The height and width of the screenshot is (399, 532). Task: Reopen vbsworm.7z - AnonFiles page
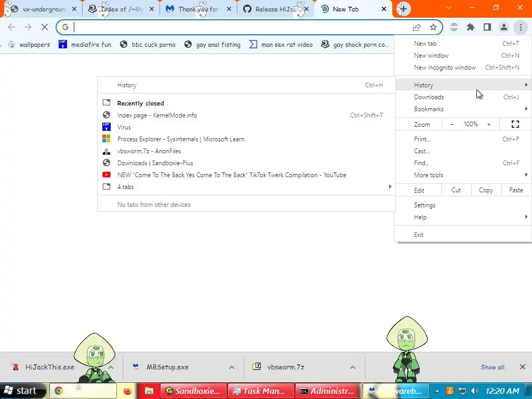point(246,151)
